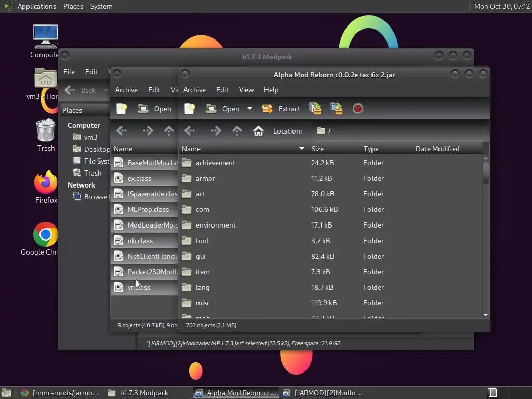
Task: Select the achievement folder
Action: (x=330, y=163)
